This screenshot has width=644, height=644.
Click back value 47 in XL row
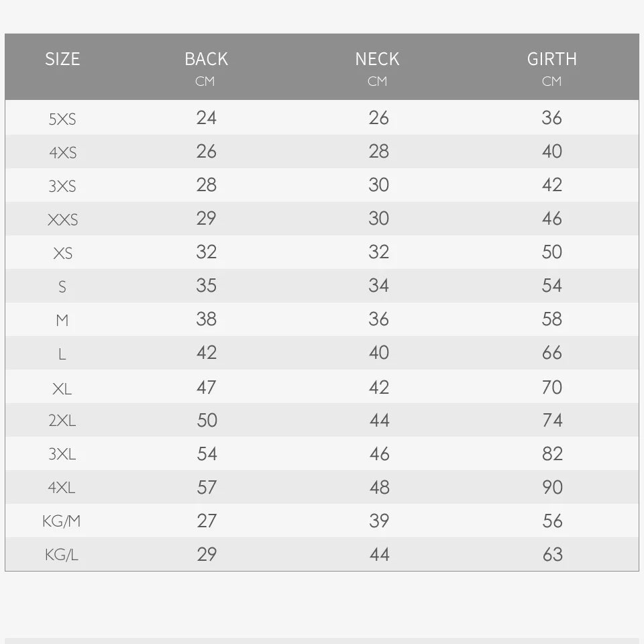(x=207, y=387)
